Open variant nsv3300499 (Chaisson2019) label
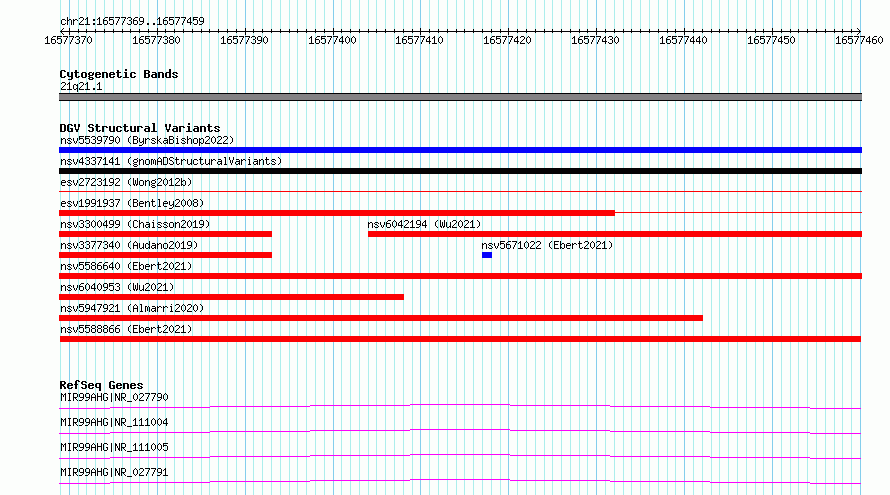 135,224
